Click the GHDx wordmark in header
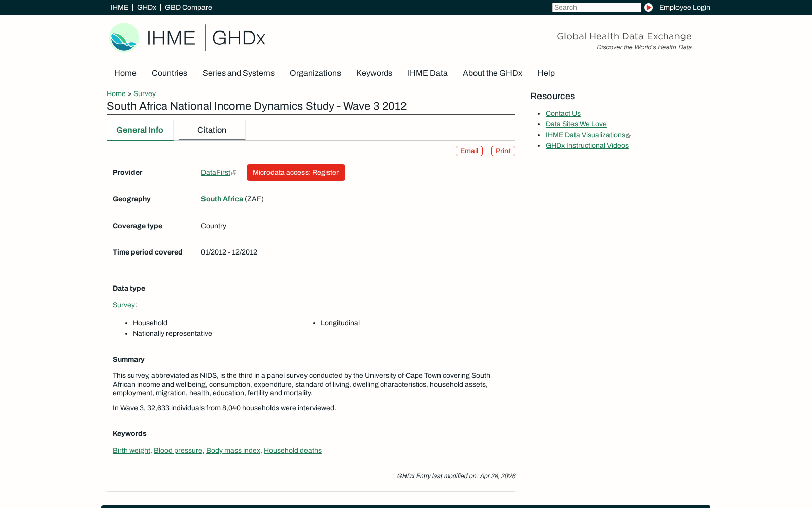This screenshot has width=812, height=508. click(x=239, y=38)
